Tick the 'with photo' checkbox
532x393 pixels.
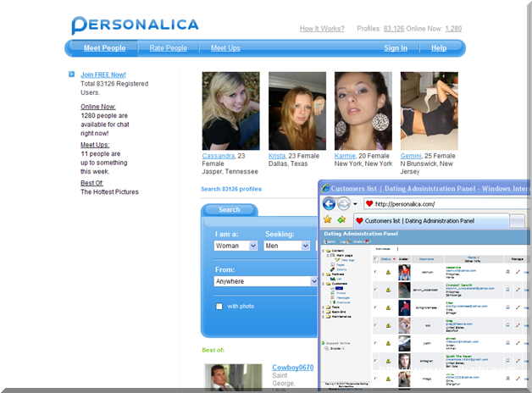pyautogui.click(x=219, y=307)
